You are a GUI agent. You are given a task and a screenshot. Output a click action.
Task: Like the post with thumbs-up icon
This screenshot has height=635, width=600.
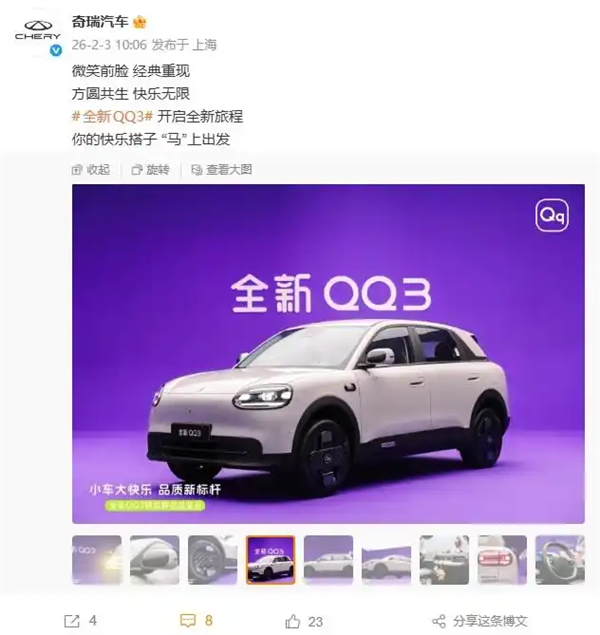click(x=293, y=621)
